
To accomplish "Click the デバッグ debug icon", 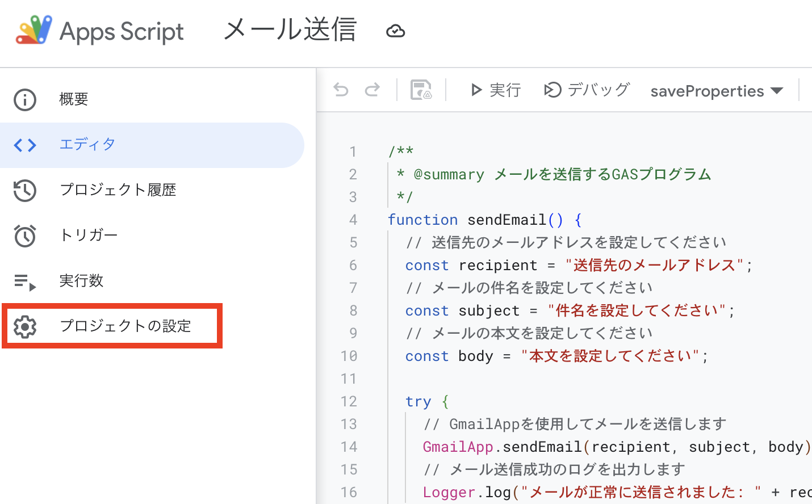I will click(553, 90).
